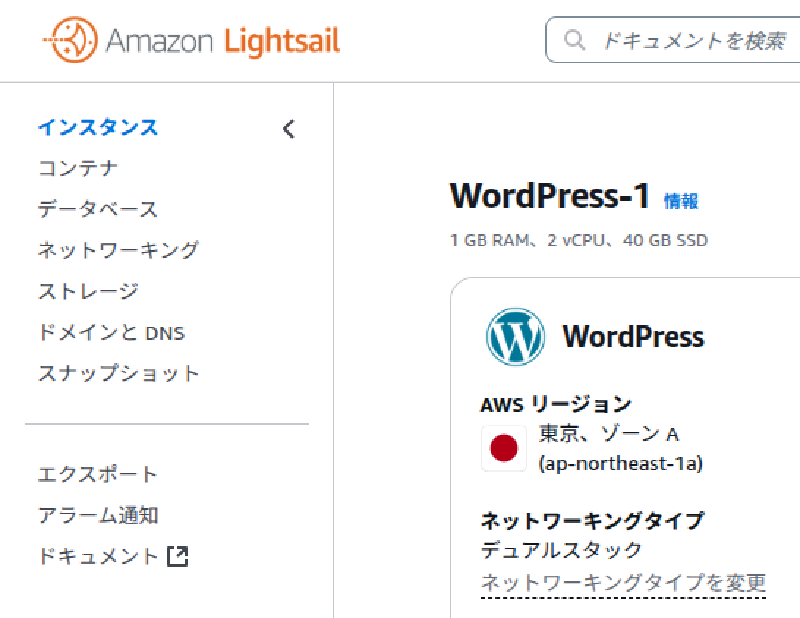This screenshot has height=618, width=800.
Task: Click ネットワーキングタイプを変更 link
Action: [x=623, y=581]
